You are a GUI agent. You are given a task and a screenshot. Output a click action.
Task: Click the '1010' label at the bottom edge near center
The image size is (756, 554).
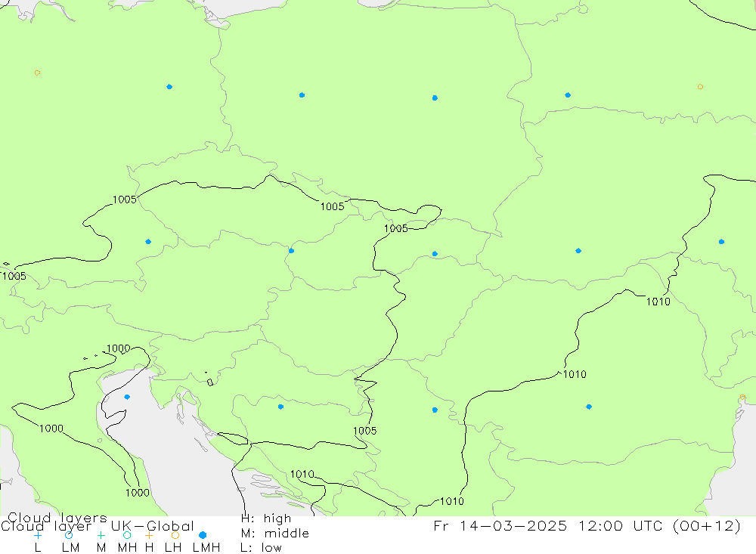(452, 501)
